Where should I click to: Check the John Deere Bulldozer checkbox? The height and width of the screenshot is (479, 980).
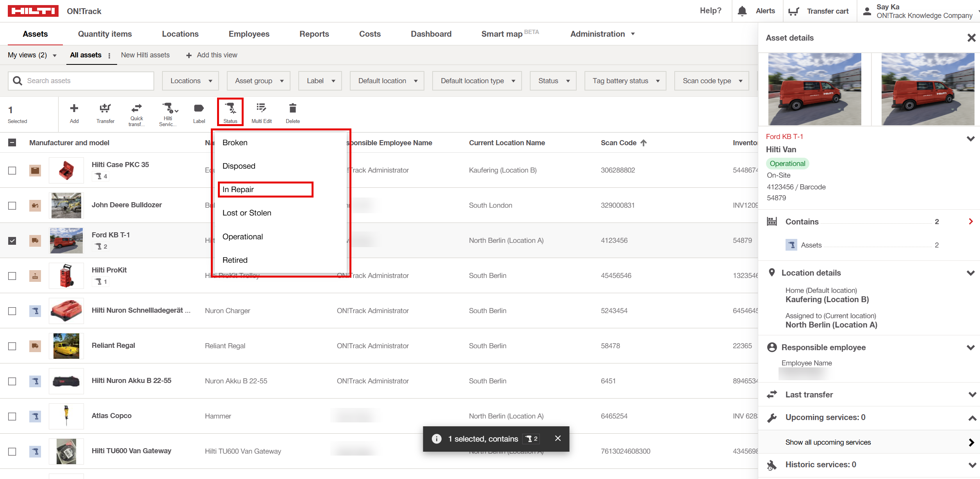(x=12, y=205)
